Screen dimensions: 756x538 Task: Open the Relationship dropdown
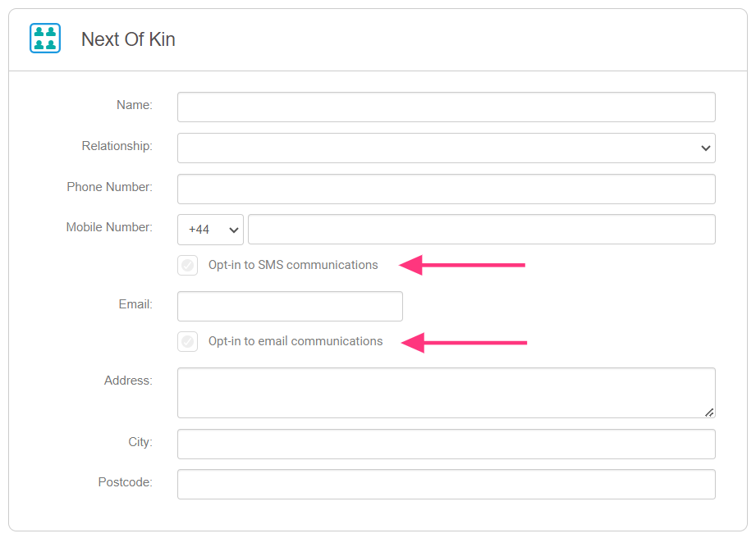[x=446, y=148]
